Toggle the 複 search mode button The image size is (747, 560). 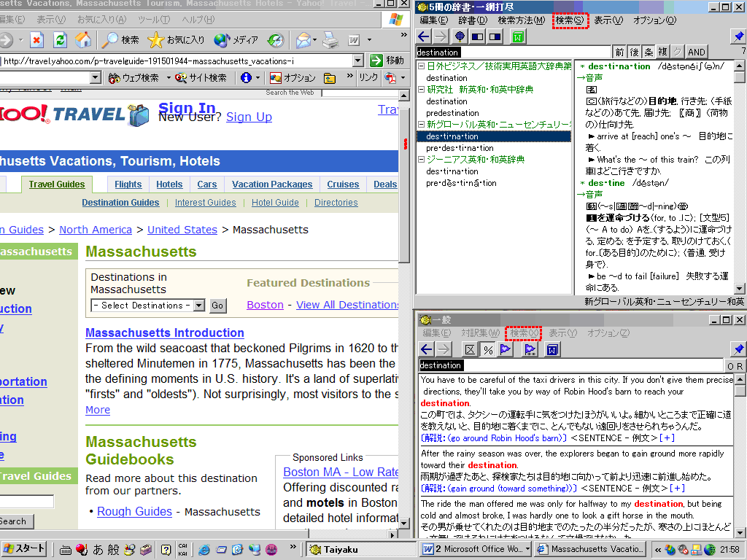pyautogui.click(x=662, y=52)
